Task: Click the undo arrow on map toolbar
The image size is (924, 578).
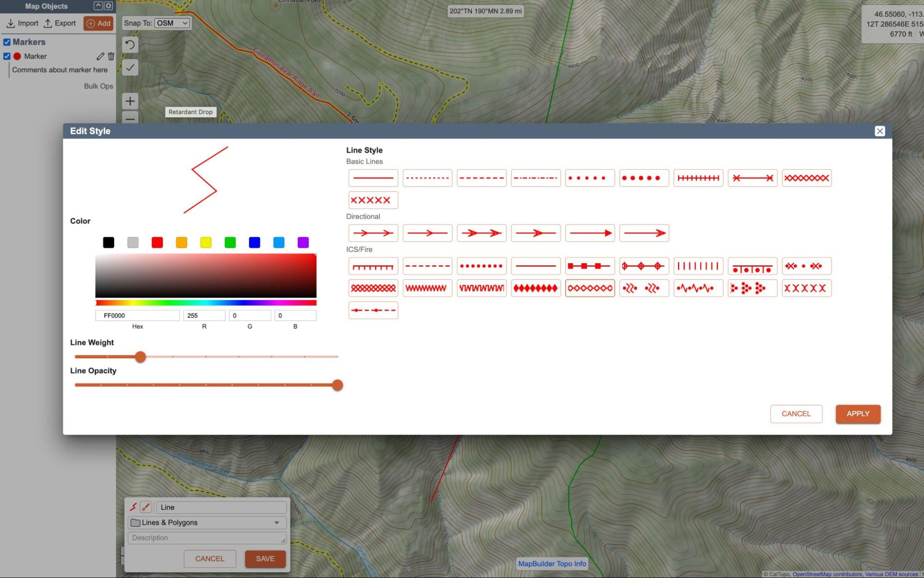Action: 130,45
